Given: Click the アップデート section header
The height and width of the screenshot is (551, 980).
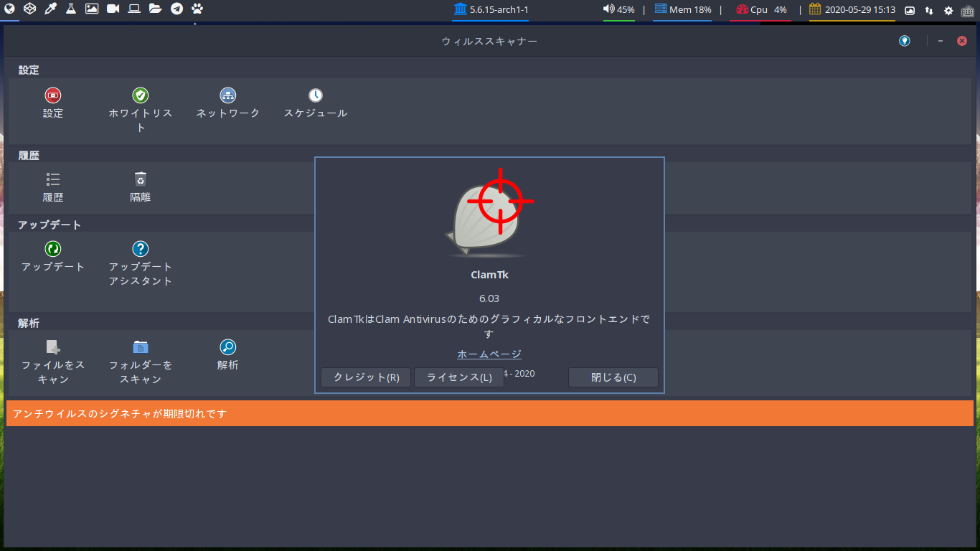Looking at the screenshot, I should (50, 225).
